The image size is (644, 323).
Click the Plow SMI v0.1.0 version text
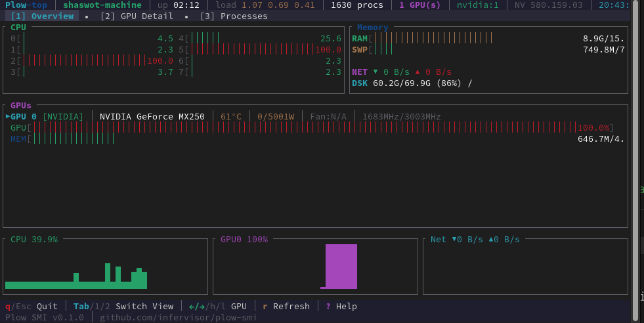click(x=45, y=318)
